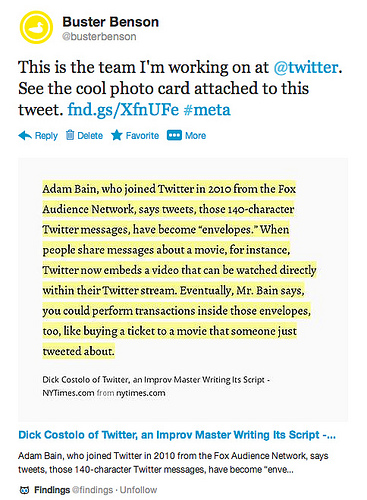Open the Findings account name
Image resolution: width=367 pixels, height=500 pixels.
pos(52,490)
